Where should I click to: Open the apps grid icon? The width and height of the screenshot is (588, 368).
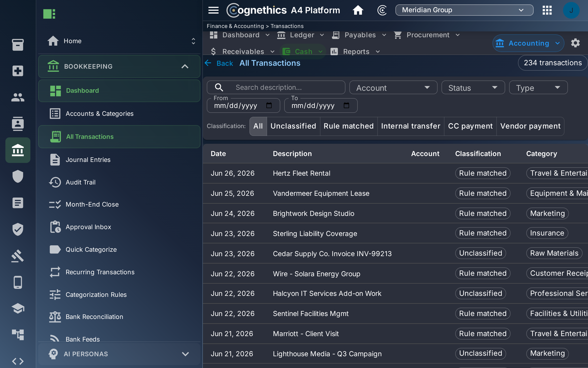point(547,10)
